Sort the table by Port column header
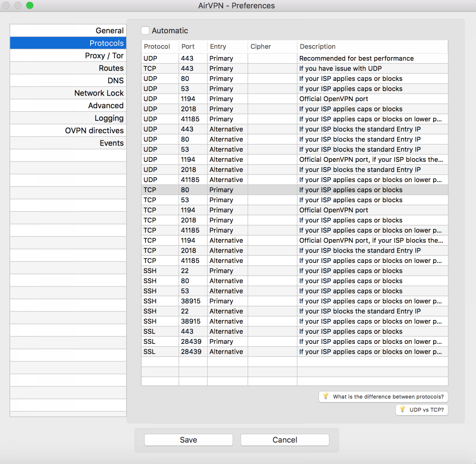476x464 pixels. click(x=193, y=46)
